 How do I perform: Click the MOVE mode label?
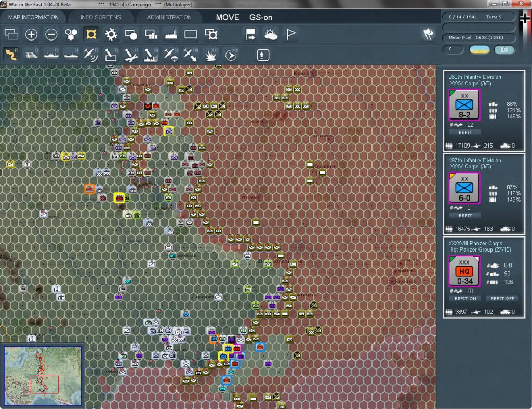[228, 17]
